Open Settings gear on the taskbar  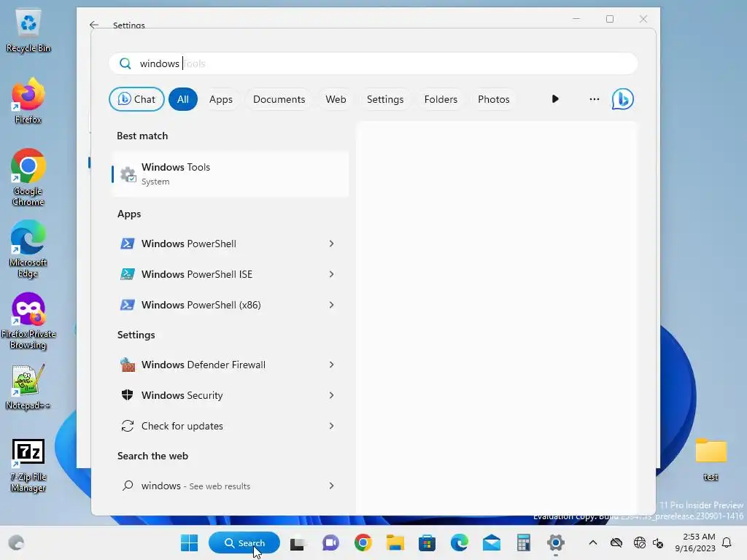[555, 542]
